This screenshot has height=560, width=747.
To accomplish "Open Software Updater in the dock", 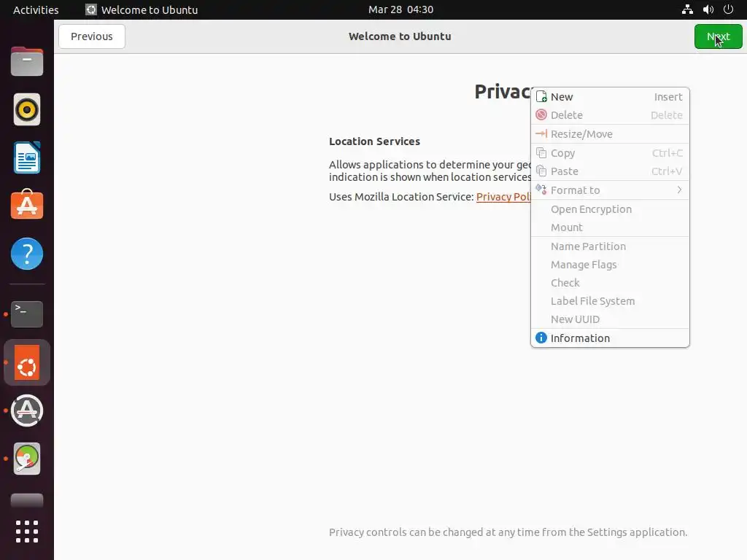I will [x=27, y=411].
